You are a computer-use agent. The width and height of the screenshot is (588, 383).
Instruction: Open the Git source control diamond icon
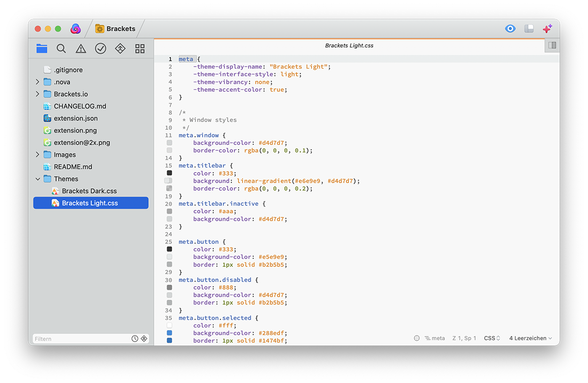click(120, 48)
